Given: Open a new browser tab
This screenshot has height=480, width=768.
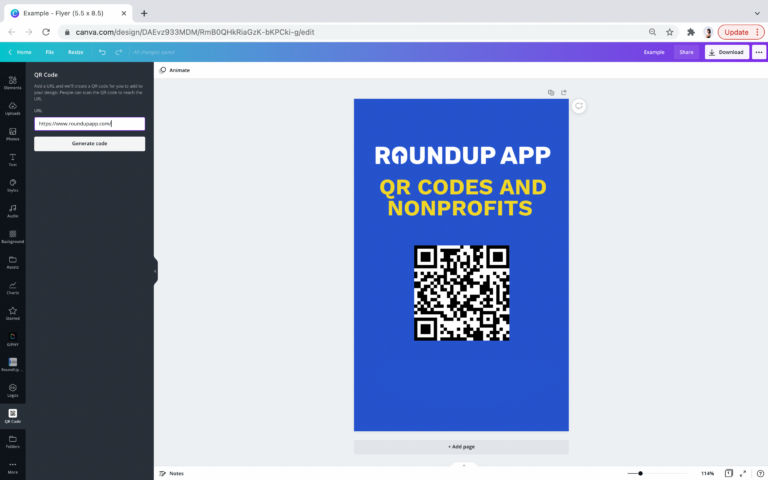Looking at the screenshot, I should (x=144, y=13).
